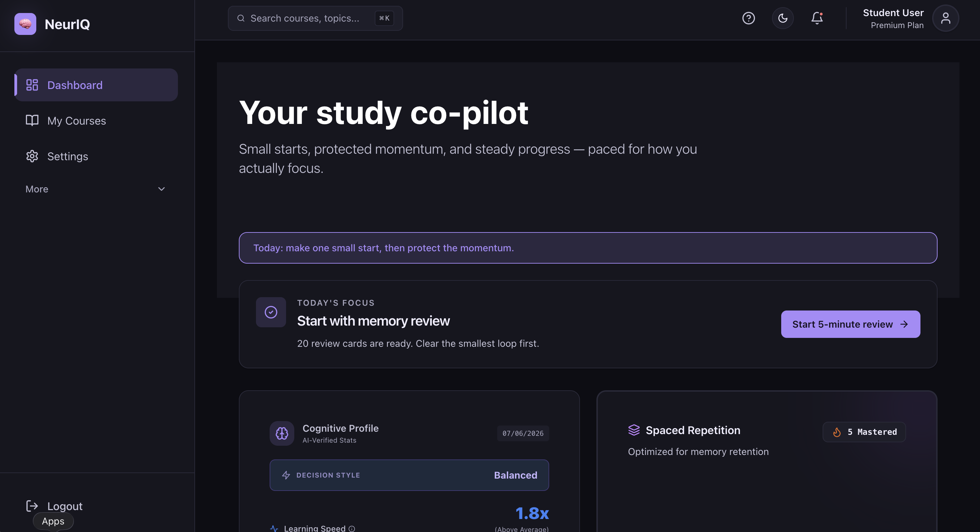Screen dimensions: 980x532
Task: Click the Today momentum tip banner
Action: [x=588, y=248]
